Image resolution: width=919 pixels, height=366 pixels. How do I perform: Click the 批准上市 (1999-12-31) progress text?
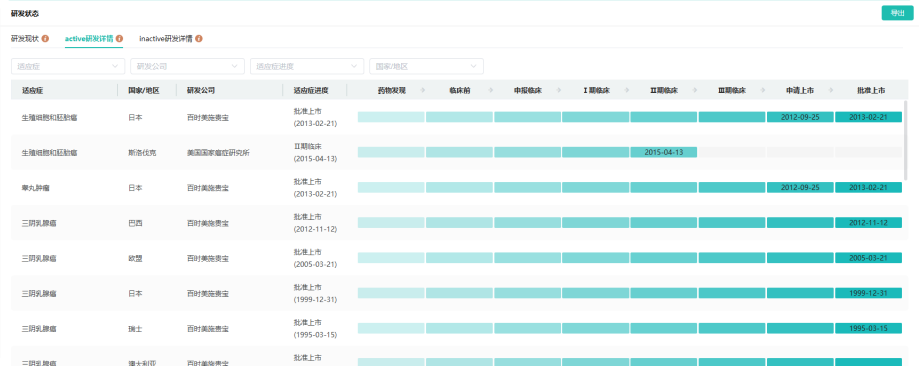coord(315,293)
